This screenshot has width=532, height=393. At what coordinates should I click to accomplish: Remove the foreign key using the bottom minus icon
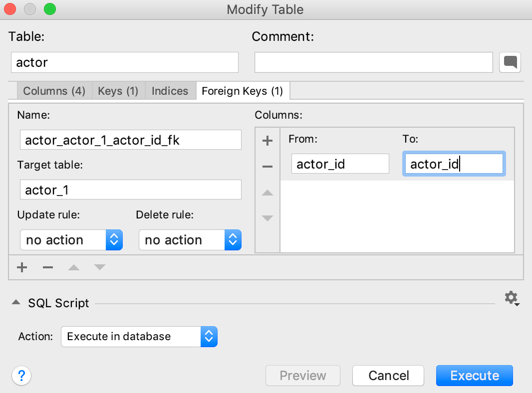(x=47, y=267)
